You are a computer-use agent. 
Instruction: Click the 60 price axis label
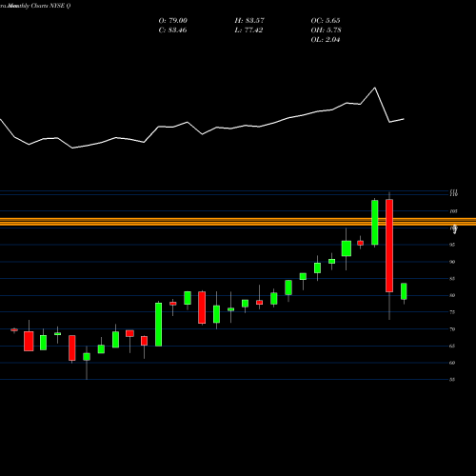coord(452,363)
